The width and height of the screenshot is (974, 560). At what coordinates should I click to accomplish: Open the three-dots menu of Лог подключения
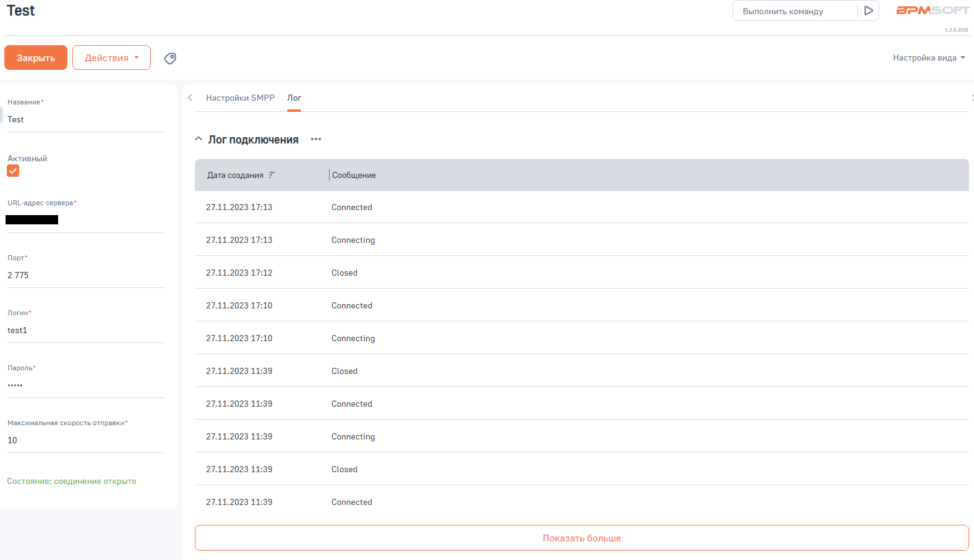pos(316,139)
